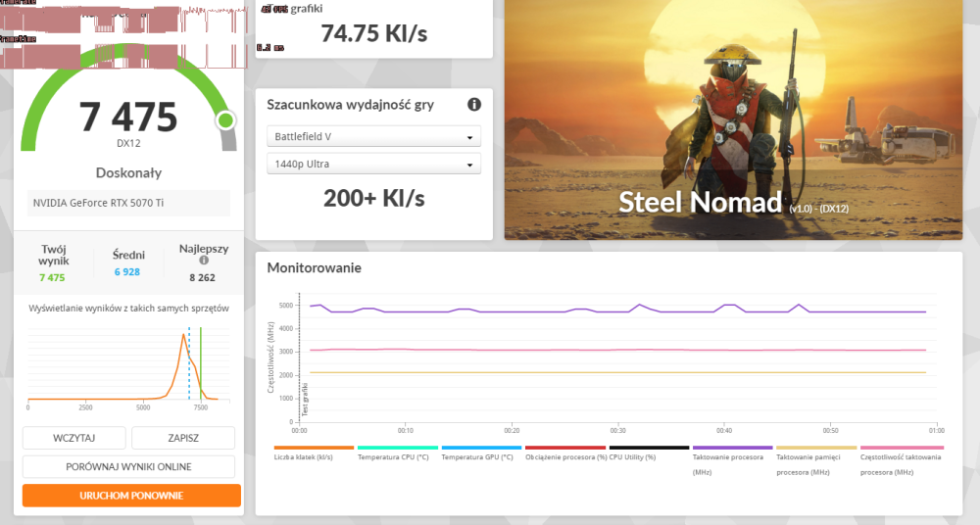This screenshot has width=980, height=525.
Task: Click PORÓWNAJ WYNIKI ONLINE button
Action: click(x=128, y=466)
